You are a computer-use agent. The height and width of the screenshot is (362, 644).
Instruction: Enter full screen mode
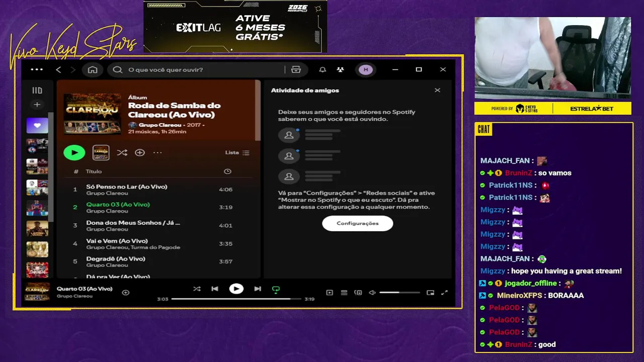tap(444, 293)
